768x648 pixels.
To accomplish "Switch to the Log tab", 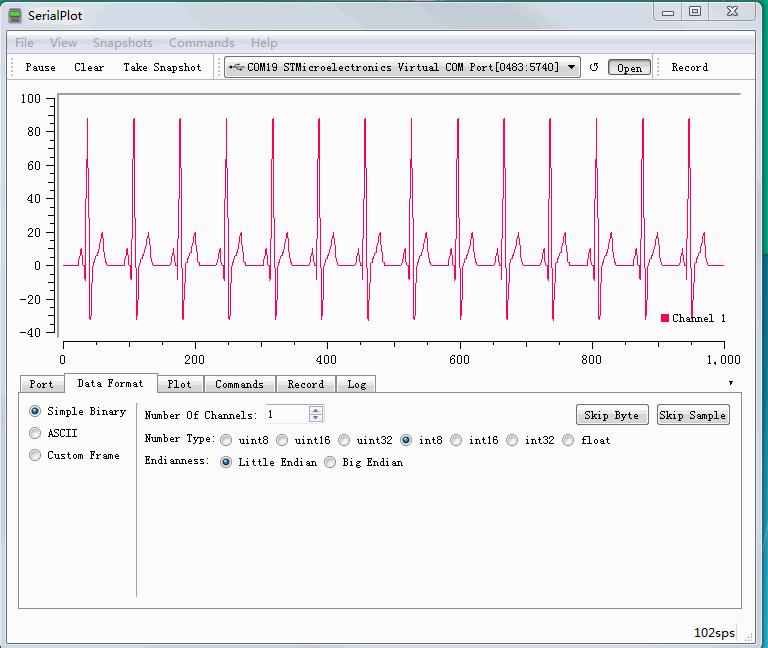I will tap(357, 384).
